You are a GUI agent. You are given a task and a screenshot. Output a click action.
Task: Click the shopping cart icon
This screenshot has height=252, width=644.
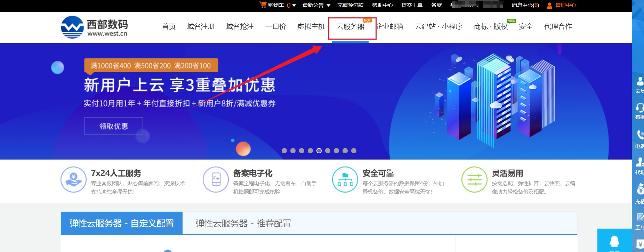point(263,5)
